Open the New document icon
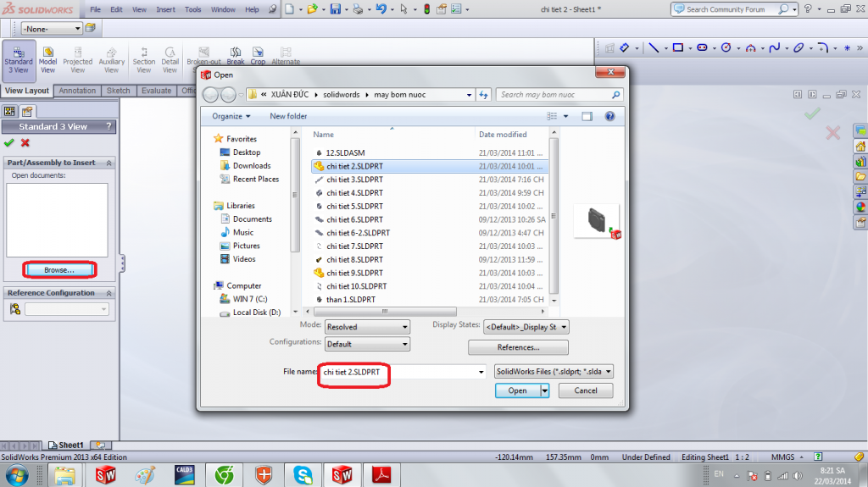The height and width of the screenshot is (487, 868). tap(290, 8)
